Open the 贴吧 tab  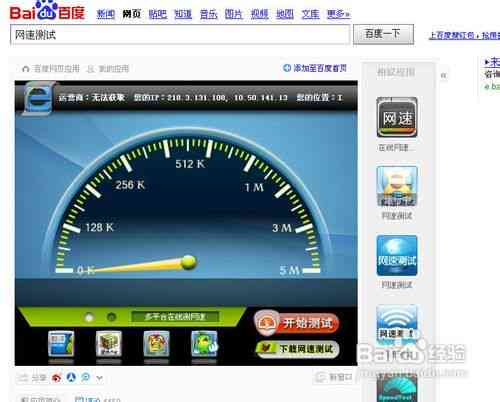[158, 14]
